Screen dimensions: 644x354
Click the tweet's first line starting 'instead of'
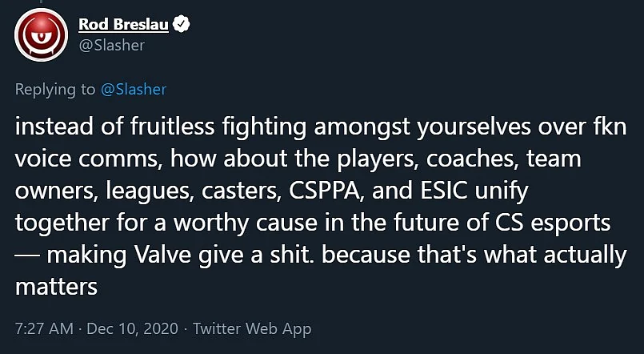(321, 127)
